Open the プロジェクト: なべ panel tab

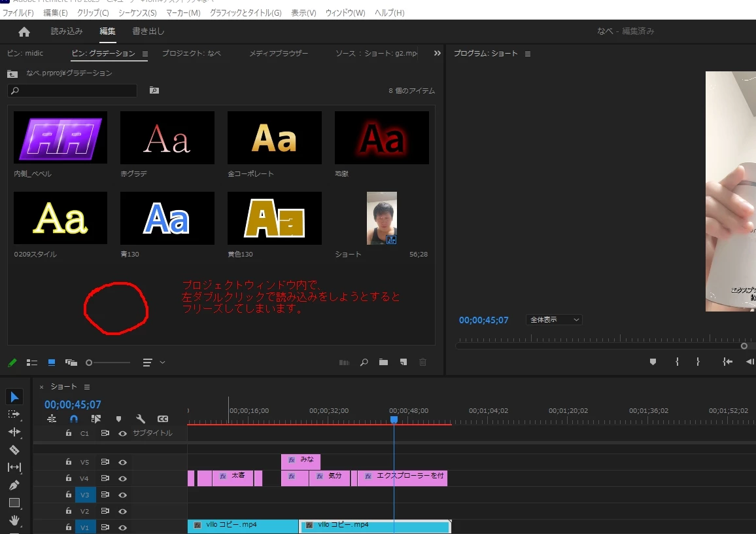point(192,53)
